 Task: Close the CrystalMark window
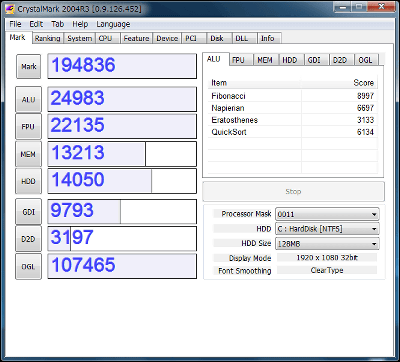(381, 7)
